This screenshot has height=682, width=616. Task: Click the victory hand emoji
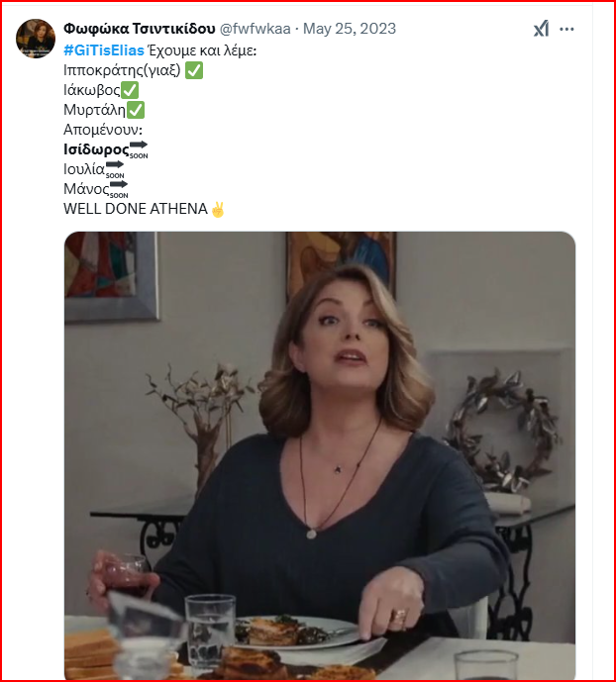[219, 209]
